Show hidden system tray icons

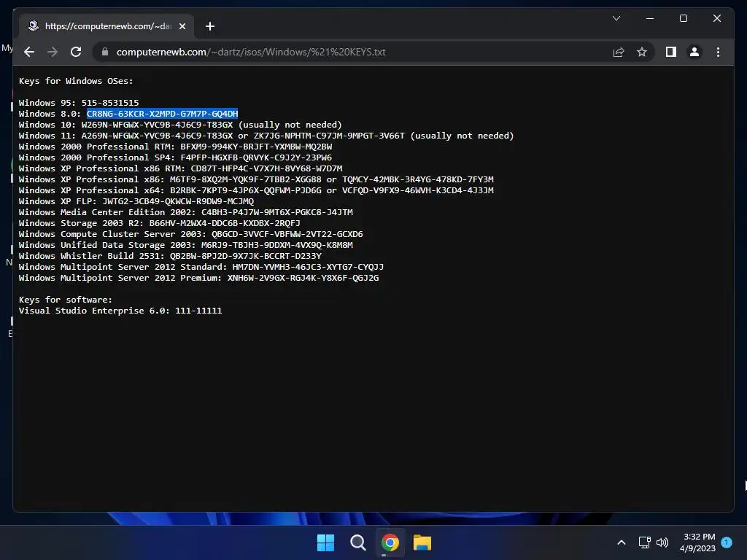click(x=622, y=542)
